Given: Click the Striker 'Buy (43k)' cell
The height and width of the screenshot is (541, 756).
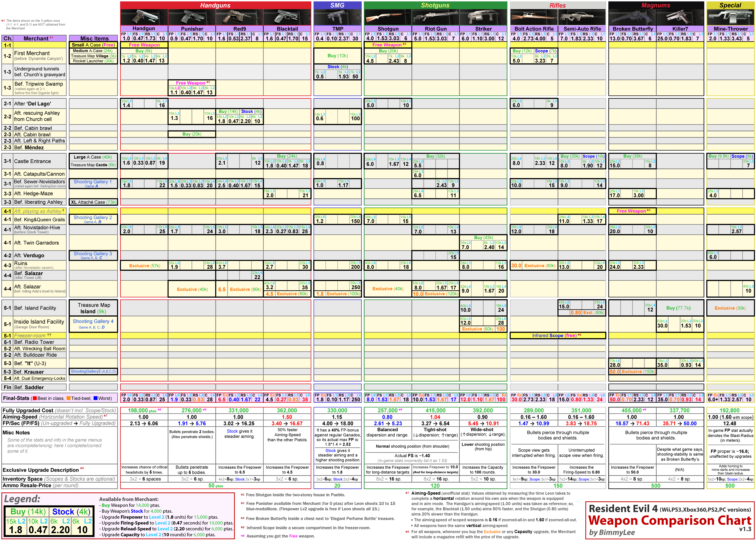Looking at the screenshot, I should click(483, 237).
